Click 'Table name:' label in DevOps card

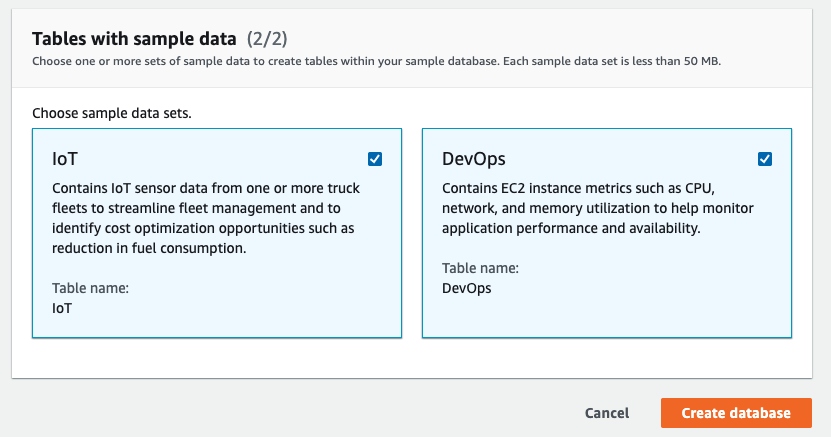[x=481, y=268]
